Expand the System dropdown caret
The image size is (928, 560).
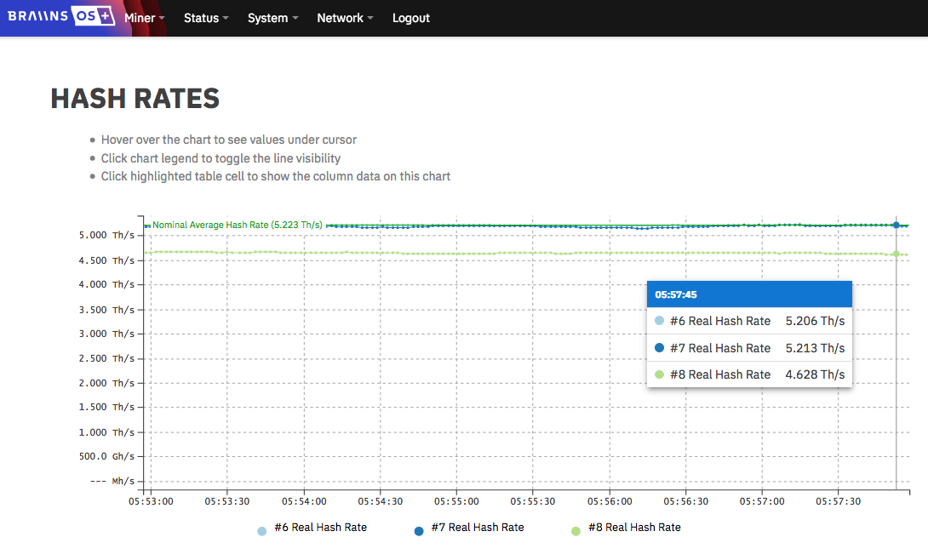295,19
